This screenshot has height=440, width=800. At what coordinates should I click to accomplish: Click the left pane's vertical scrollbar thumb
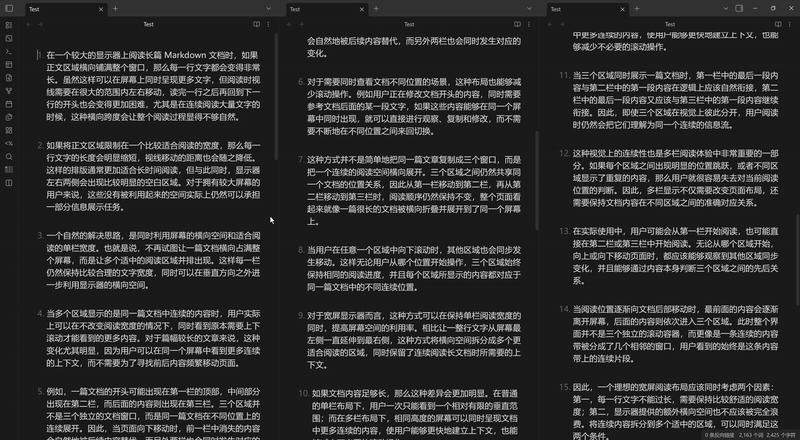(x=276, y=96)
